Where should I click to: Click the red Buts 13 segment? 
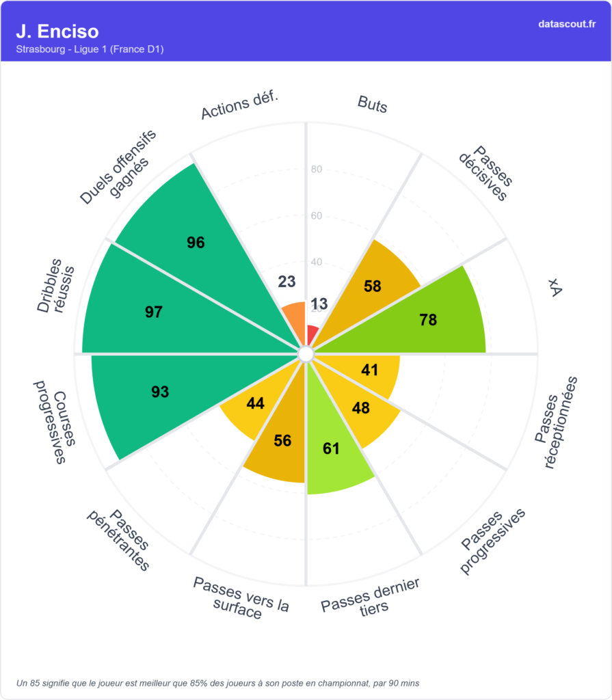pyautogui.click(x=312, y=335)
